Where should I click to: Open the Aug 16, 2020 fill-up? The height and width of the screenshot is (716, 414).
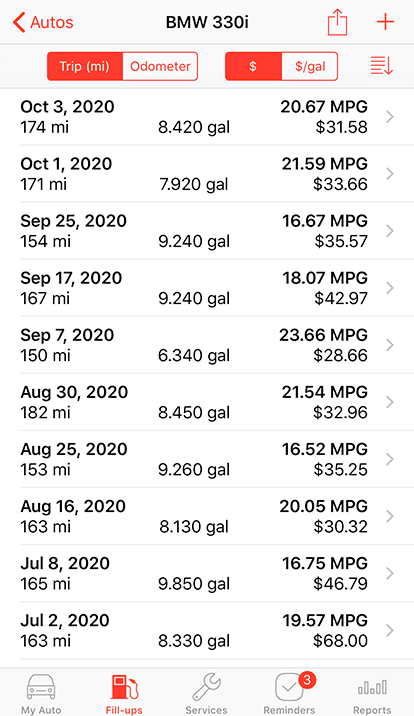click(207, 516)
